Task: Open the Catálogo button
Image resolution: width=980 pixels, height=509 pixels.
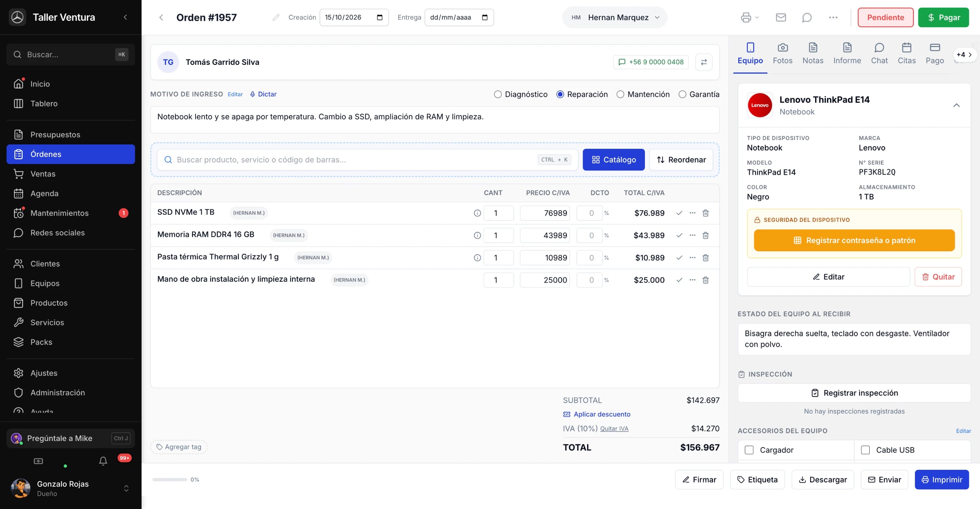Action: click(613, 160)
